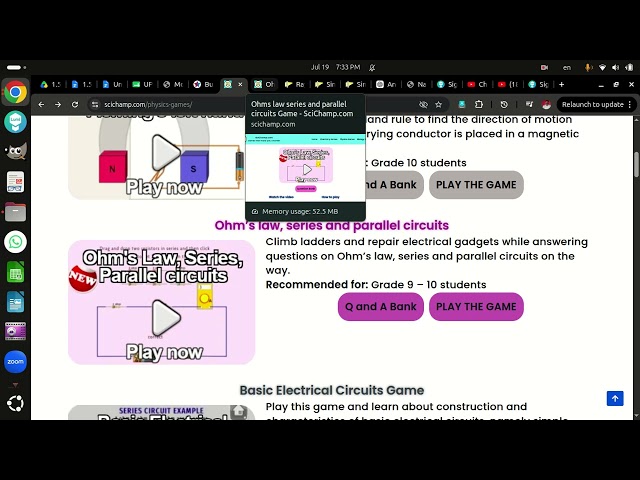
Task: Switch to the Google Drive '1.5' tab
Action: click(x=50, y=84)
